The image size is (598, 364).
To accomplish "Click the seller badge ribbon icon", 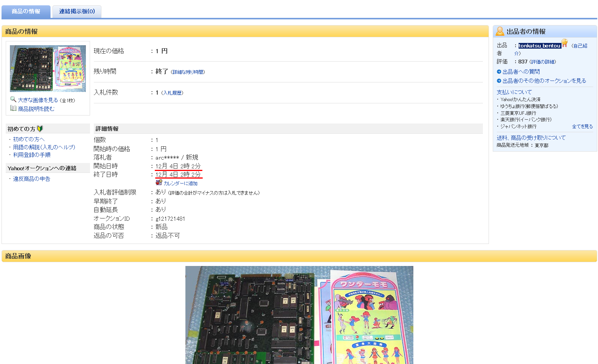I will point(565,43).
